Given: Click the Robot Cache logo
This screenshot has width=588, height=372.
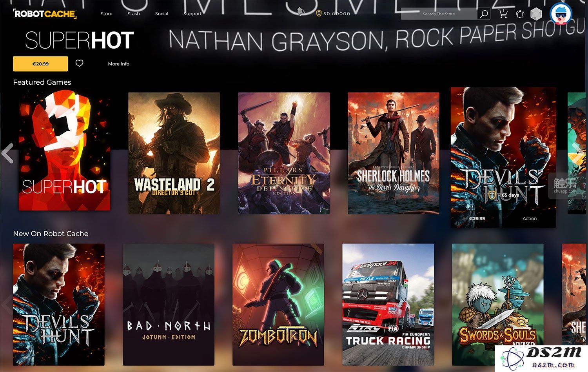Looking at the screenshot, I should [x=45, y=14].
